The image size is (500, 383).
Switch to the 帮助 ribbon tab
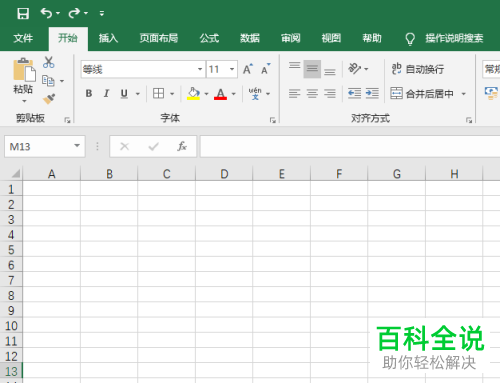372,38
